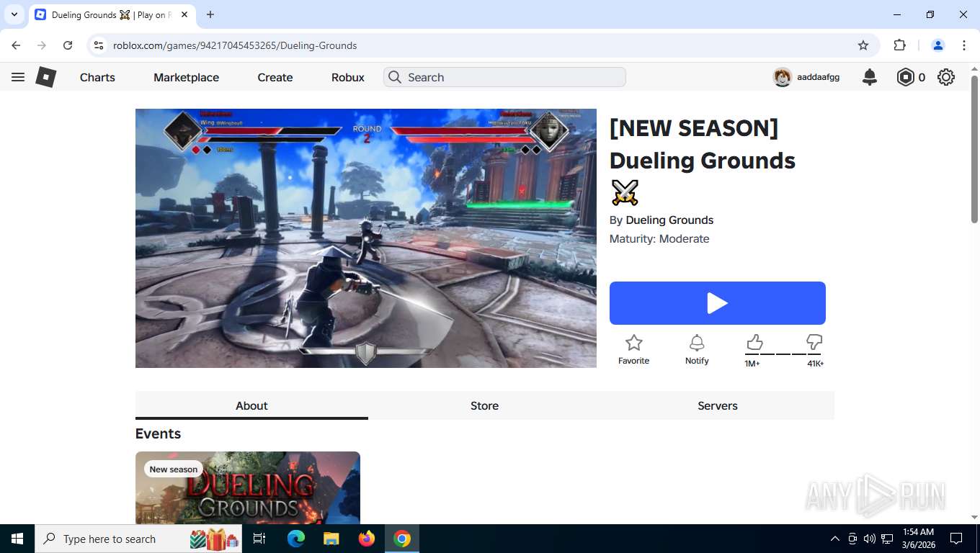Reload the page in Chrome
This screenshot has height=553, width=980.
pyautogui.click(x=68, y=45)
